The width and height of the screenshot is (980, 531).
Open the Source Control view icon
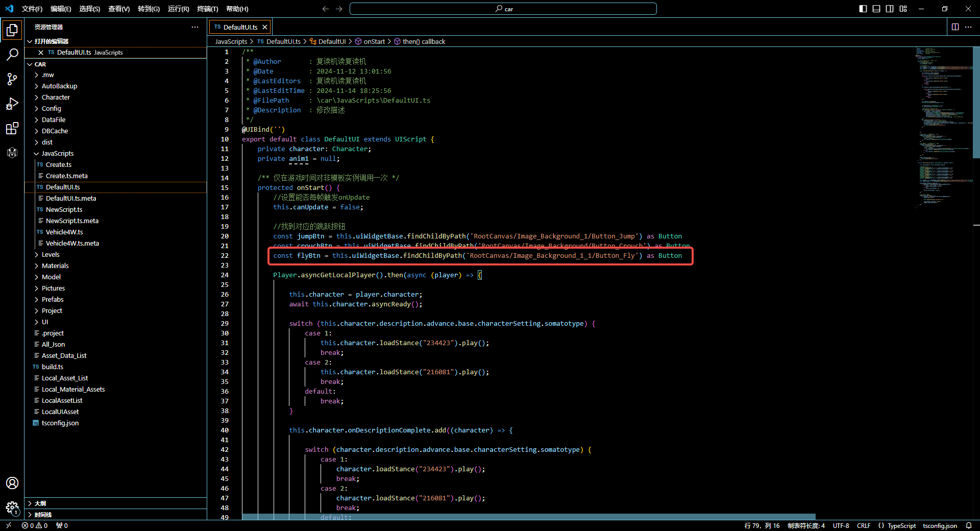12,79
